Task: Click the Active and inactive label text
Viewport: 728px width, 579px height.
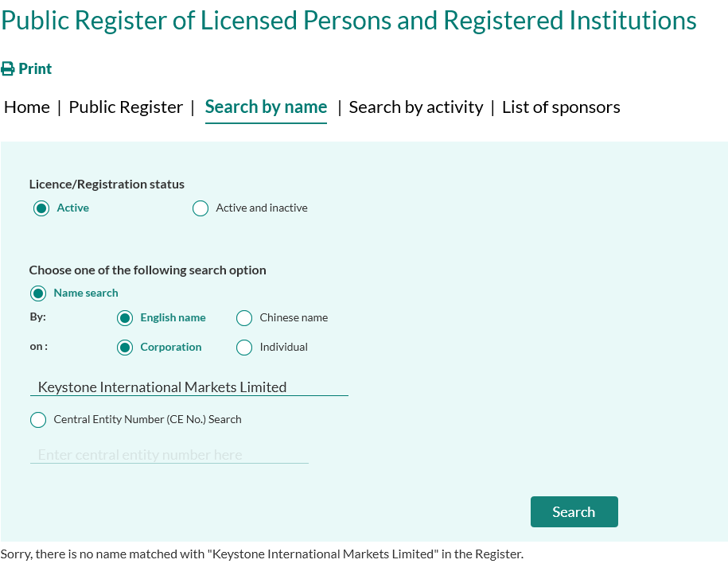Action: (262, 208)
